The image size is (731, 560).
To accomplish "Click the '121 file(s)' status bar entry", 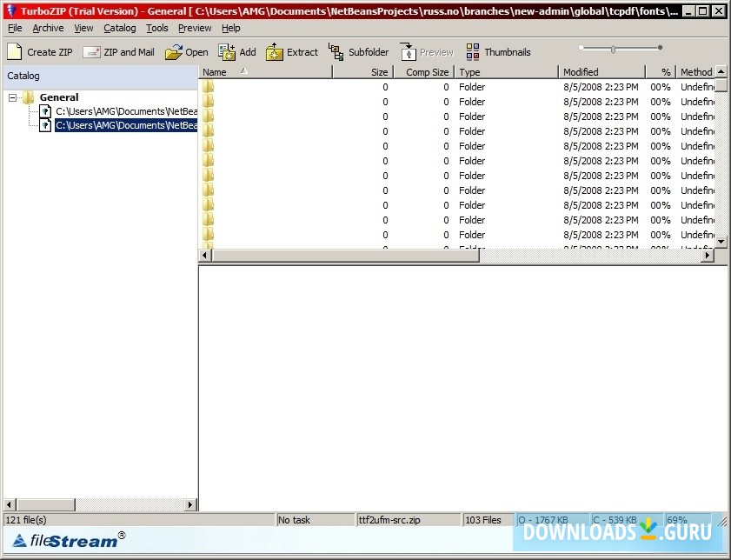I will (x=139, y=520).
